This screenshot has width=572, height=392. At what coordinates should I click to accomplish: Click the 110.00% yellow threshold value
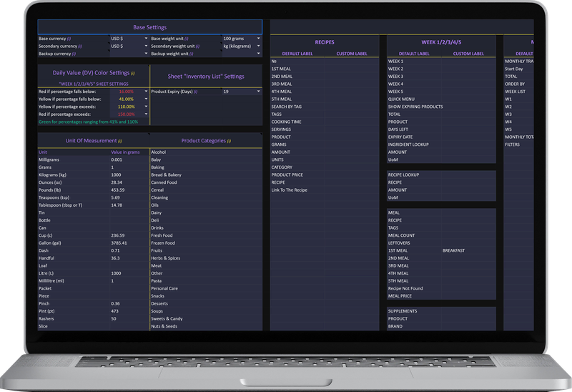pos(127,107)
